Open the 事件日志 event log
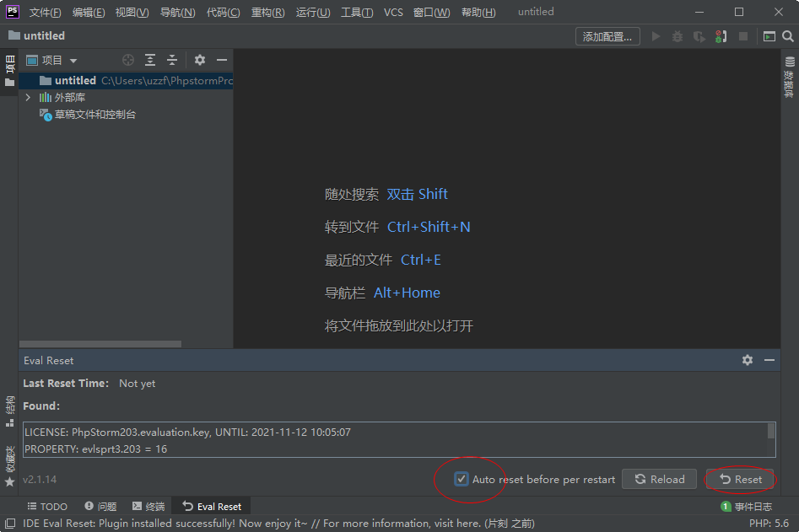This screenshot has width=799, height=532. coord(747,507)
